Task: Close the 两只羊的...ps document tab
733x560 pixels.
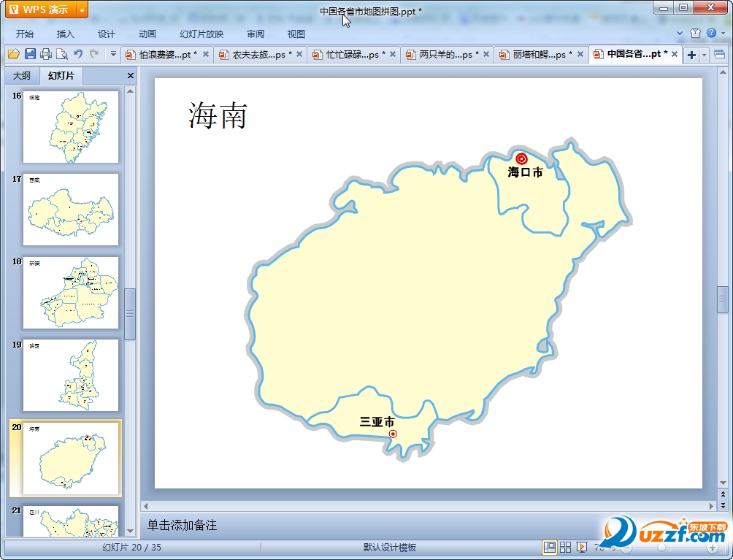Action: pyautogui.click(x=486, y=54)
